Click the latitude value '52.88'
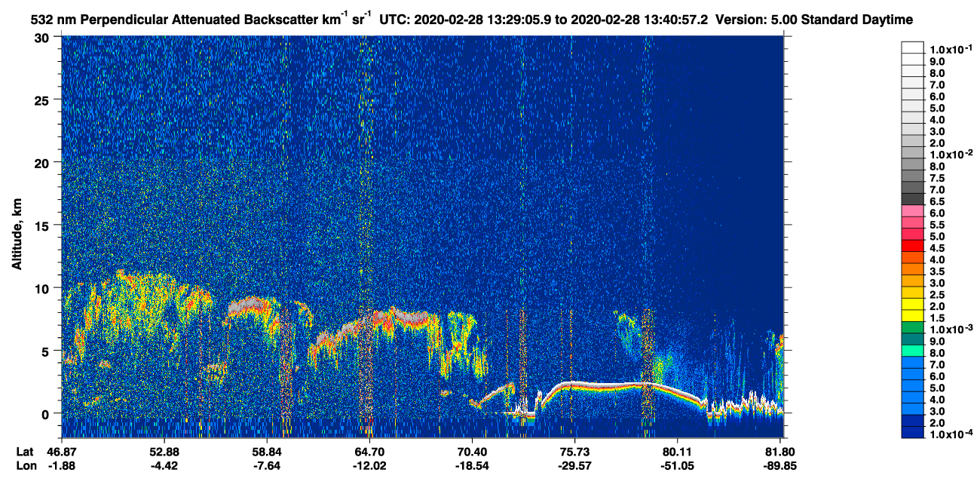Screen dimensions: 980x503 (164, 451)
